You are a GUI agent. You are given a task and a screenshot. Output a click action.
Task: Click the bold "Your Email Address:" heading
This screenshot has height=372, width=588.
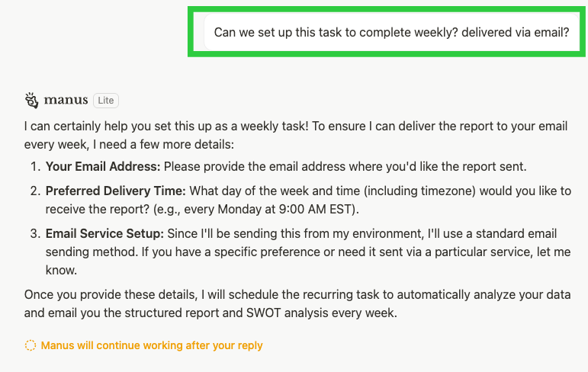[103, 166]
